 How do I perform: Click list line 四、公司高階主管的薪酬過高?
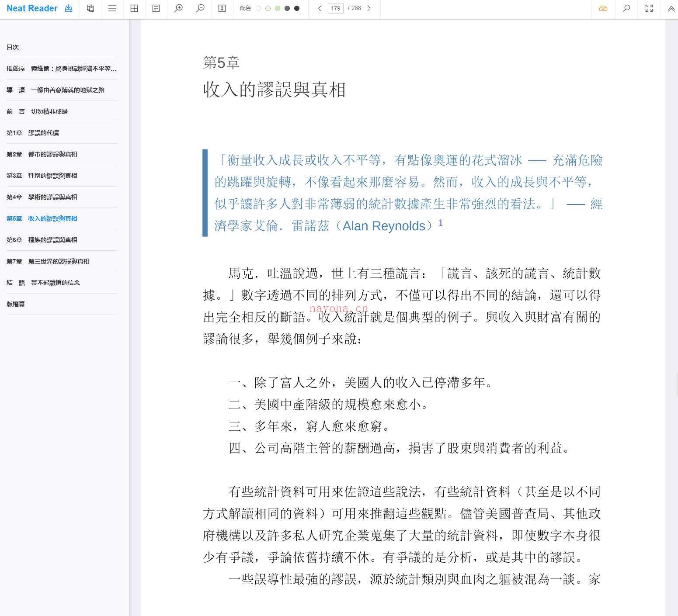(400, 448)
